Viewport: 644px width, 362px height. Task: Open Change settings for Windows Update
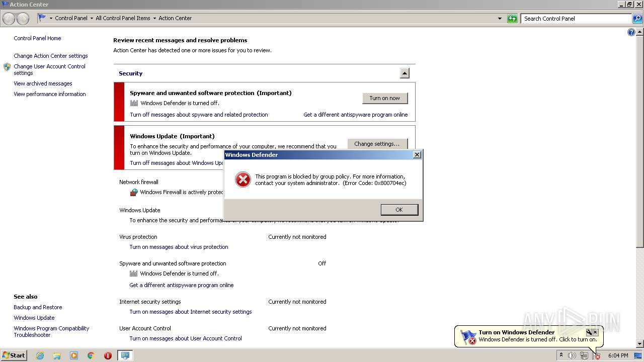[377, 144]
